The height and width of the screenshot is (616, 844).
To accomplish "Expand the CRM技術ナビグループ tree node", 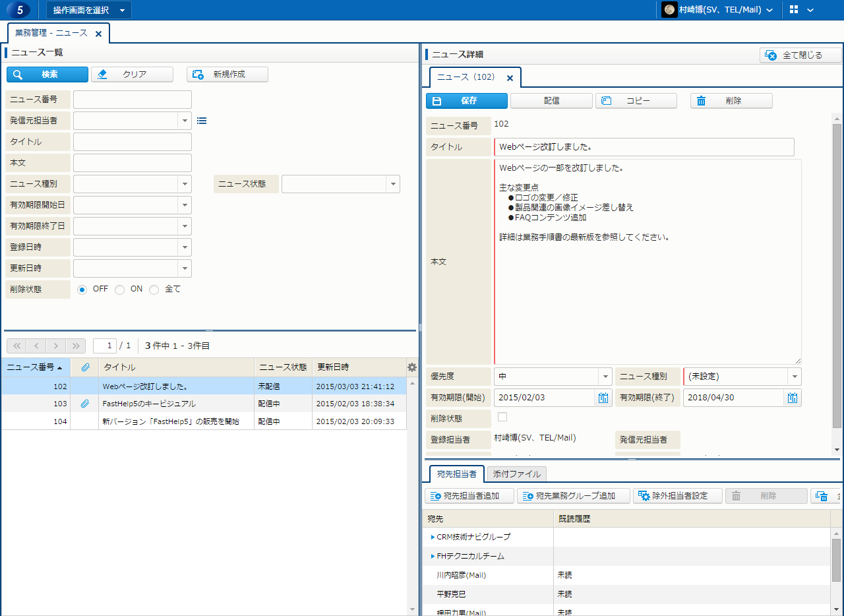I will (433, 537).
